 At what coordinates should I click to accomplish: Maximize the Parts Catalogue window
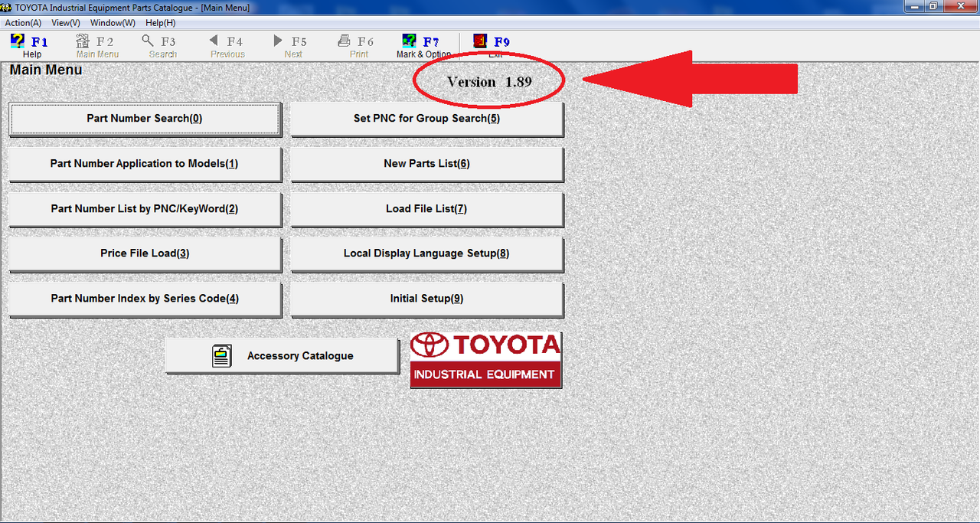[x=933, y=6]
